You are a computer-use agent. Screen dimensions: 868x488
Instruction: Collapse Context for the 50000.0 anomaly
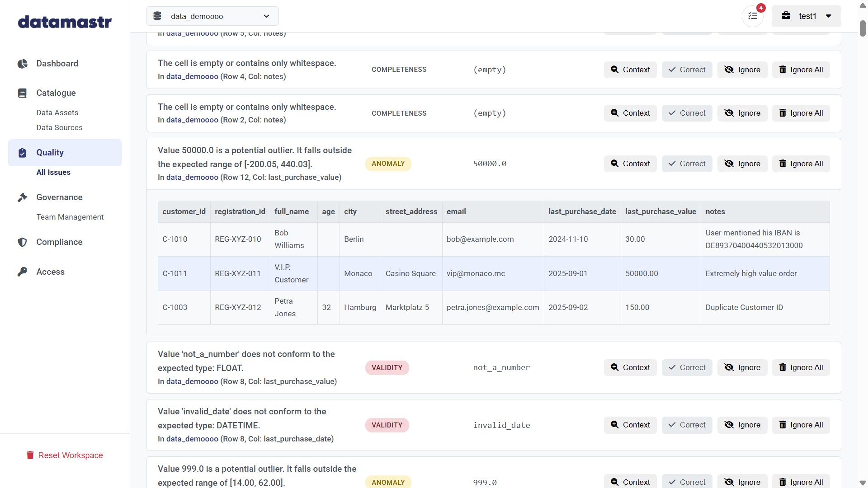point(630,164)
